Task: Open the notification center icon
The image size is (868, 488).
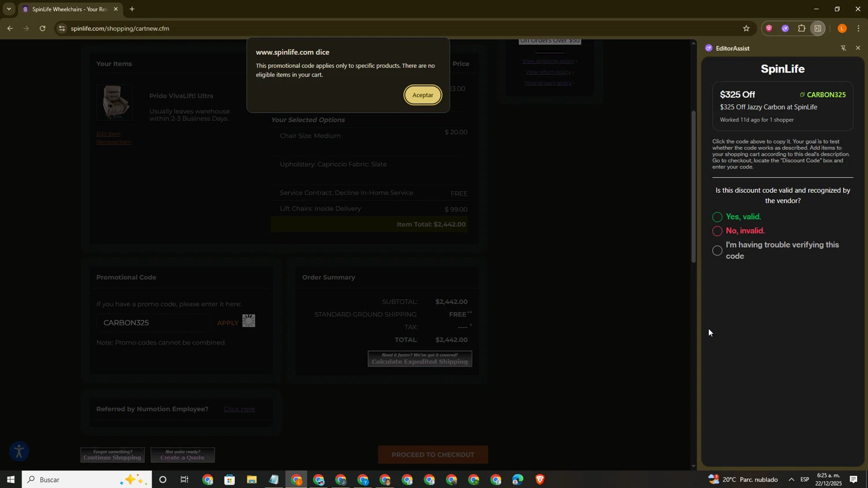Action: click(854, 479)
